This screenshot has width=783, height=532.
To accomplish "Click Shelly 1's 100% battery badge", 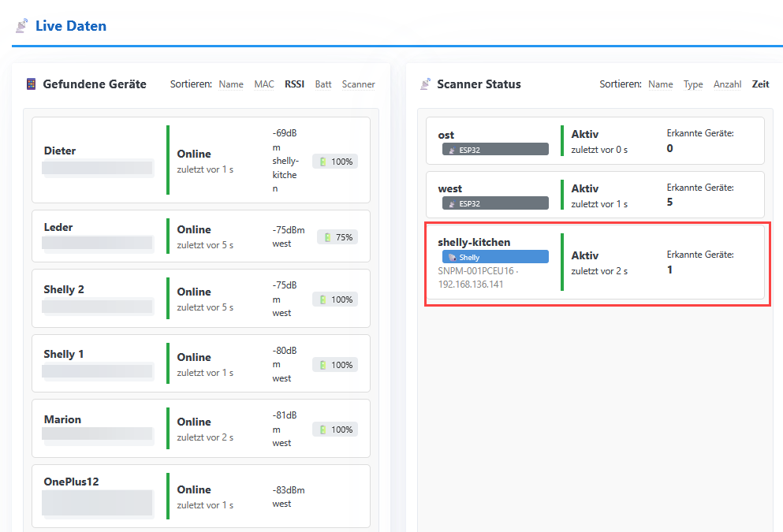I will pyautogui.click(x=335, y=365).
